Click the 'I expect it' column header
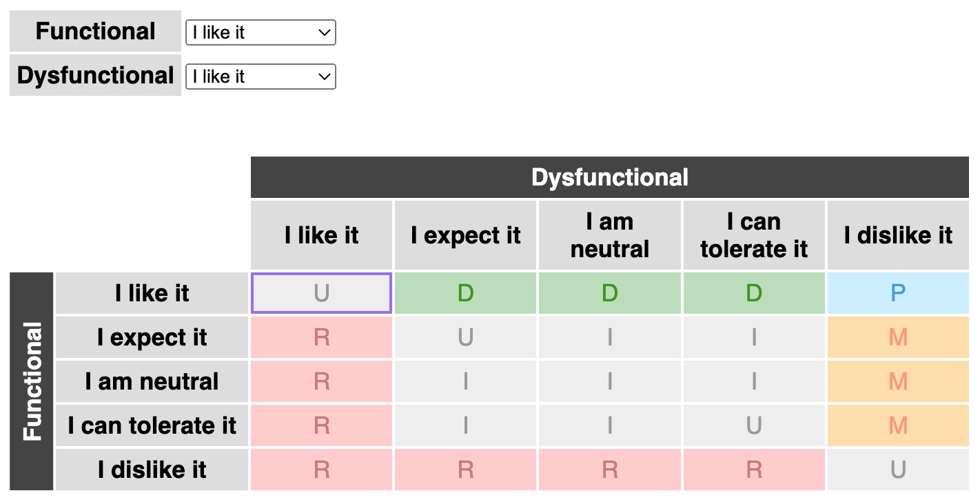The width and height of the screenshot is (980, 502). pyautogui.click(x=466, y=235)
